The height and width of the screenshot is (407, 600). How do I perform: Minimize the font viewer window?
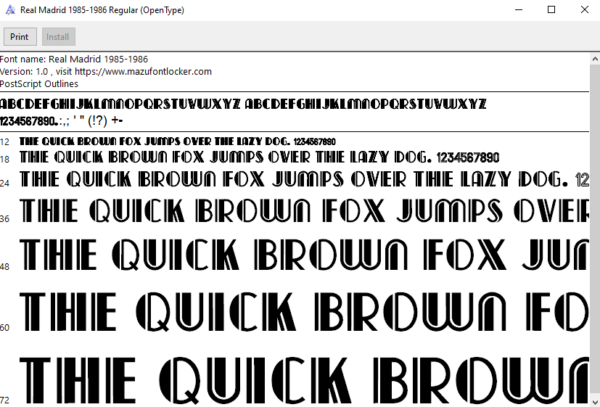click(x=518, y=10)
